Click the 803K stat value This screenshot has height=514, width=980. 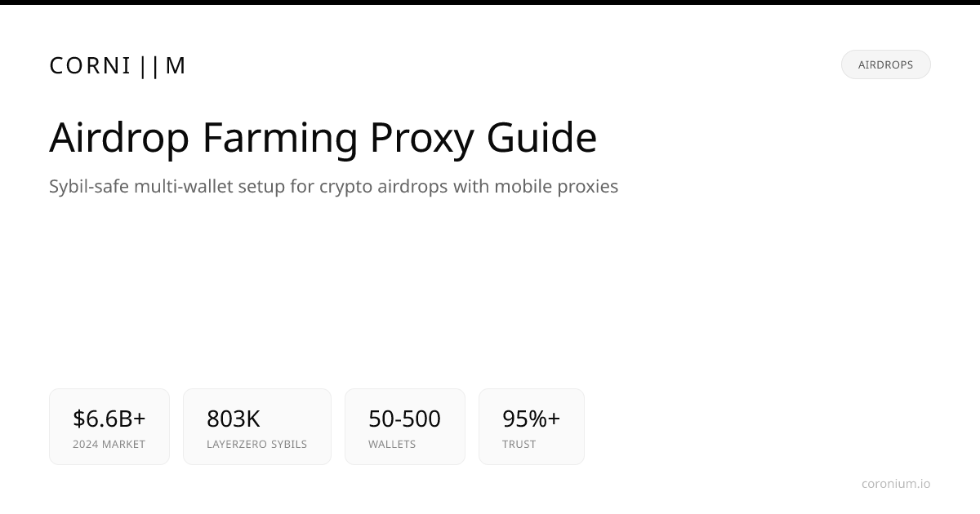pos(234,419)
